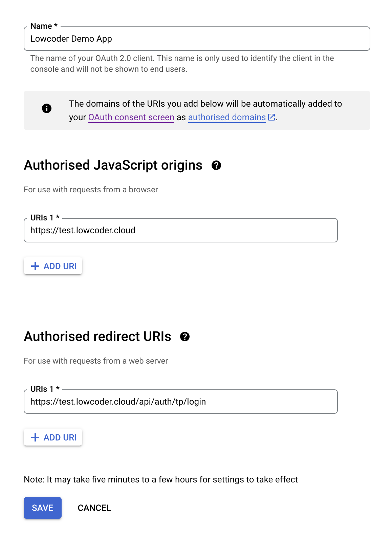Click plus icon under redirect URIs field
This screenshot has width=392, height=539.
pos(35,437)
